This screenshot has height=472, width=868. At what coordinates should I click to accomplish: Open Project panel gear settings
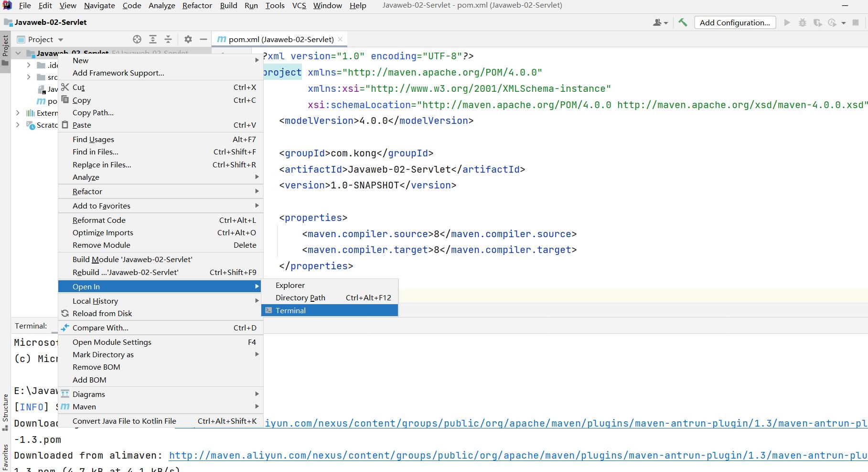[188, 39]
